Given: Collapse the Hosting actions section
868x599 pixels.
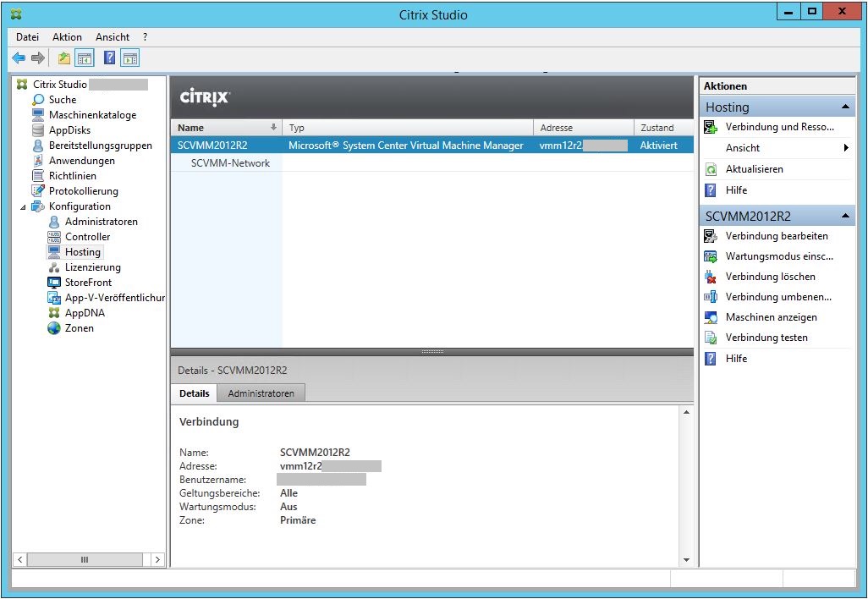Looking at the screenshot, I should (x=844, y=107).
